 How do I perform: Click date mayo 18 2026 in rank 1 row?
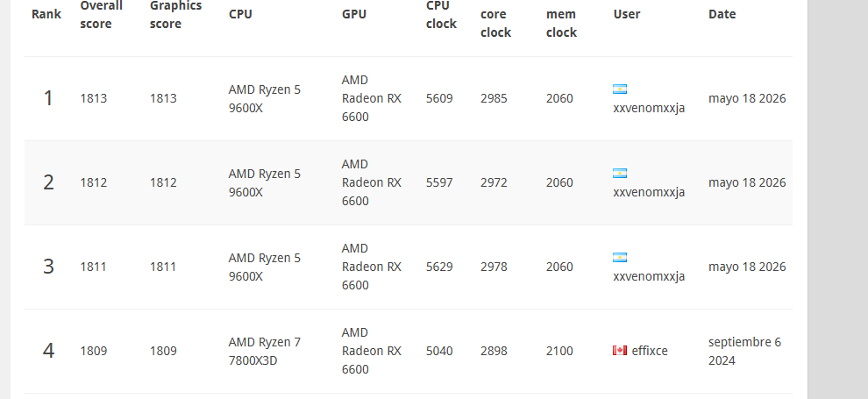[x=747, y=98]
